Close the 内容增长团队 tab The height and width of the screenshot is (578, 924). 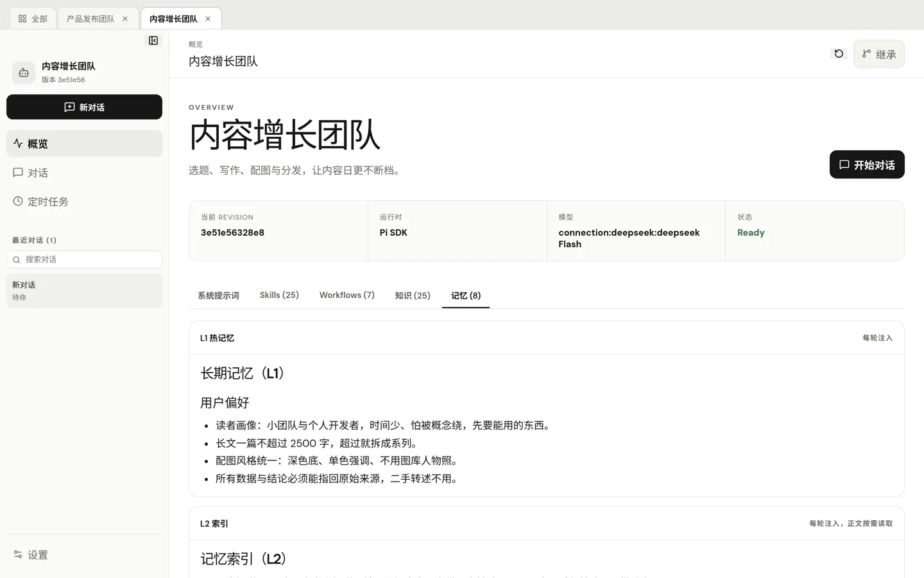point(208,19)
